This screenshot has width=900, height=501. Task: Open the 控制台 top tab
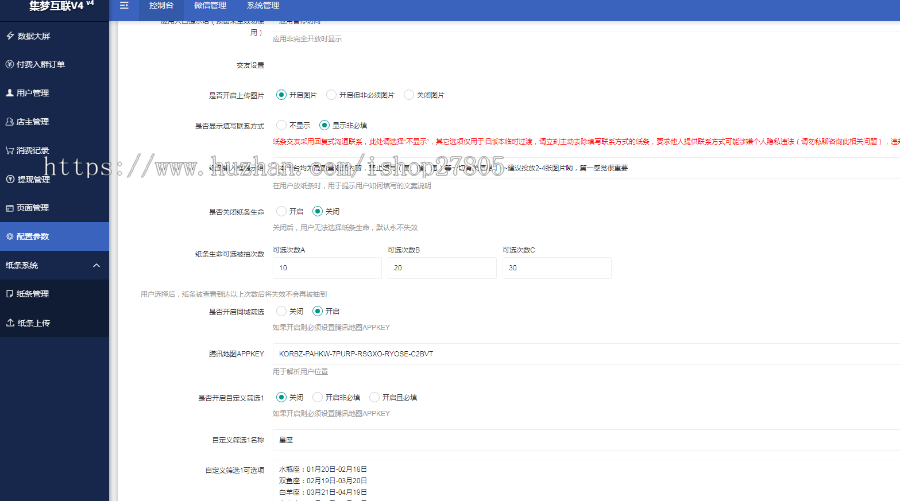[x=161, y=6]
